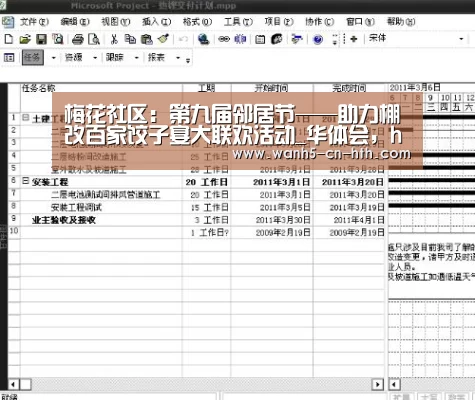The height and width of the screenshot is (400, 475).
Task: Click finish date 2011年4月1日
Action: click(350, 220)
